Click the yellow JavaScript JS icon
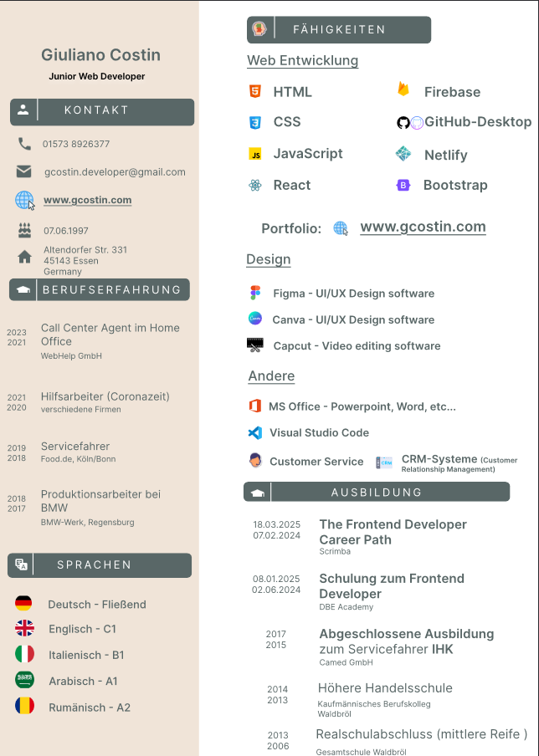 pyautogui.click(x=255, y=154)
